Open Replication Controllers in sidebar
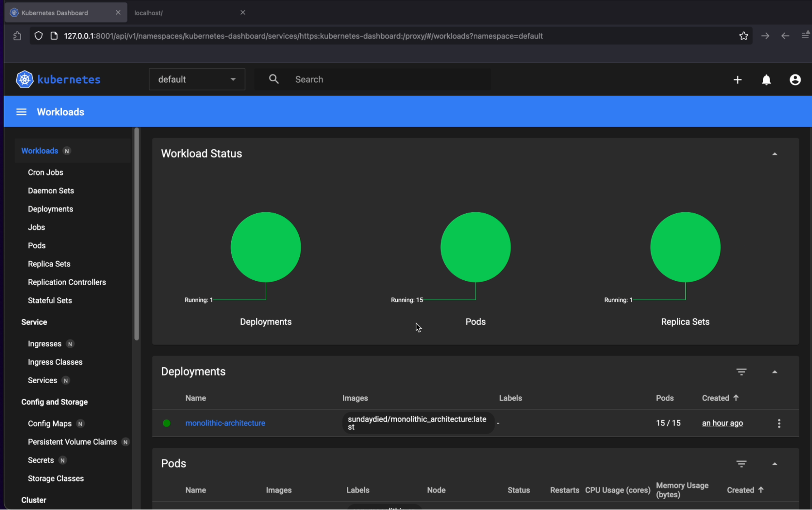The height and width of the screenshot is (510, 812). [67, 282]
